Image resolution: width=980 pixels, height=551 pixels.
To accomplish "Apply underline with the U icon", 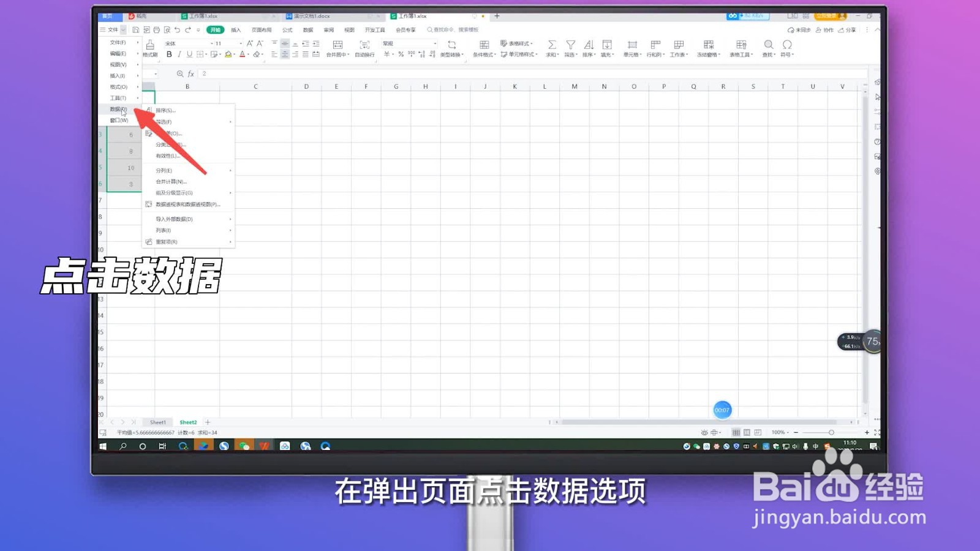I will click(x=189, y=54).
